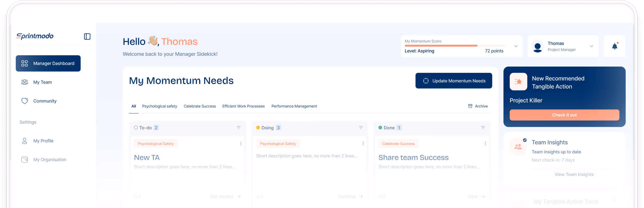Image resolution: width=644 pixels, height=208 pixels.
Task: Expand the Thomas Project Manager menu
Action: (x=591, y=46)
